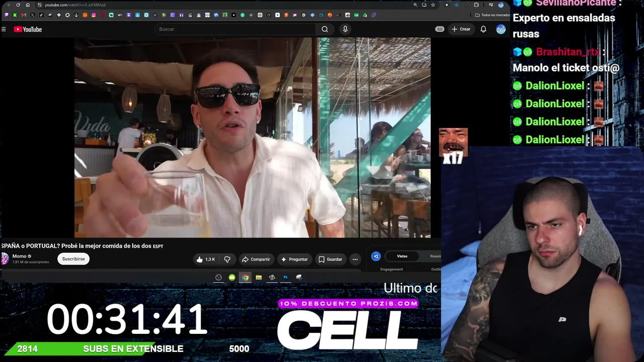The width and height of the screenshot is (644, 362).
Task: Click the Compartir share button
Action: point(256,259)
